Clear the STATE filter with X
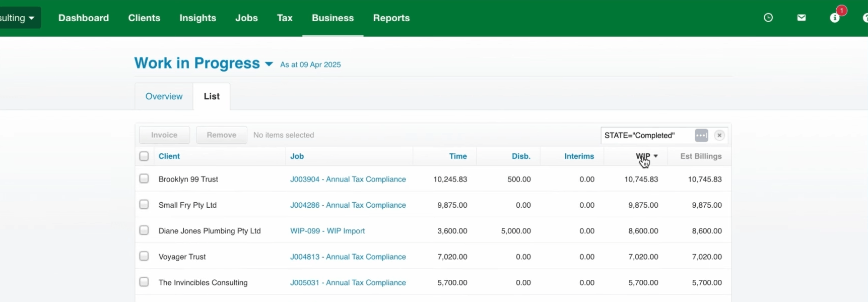Viewport: 868px width, 302px height. (719, 135)
